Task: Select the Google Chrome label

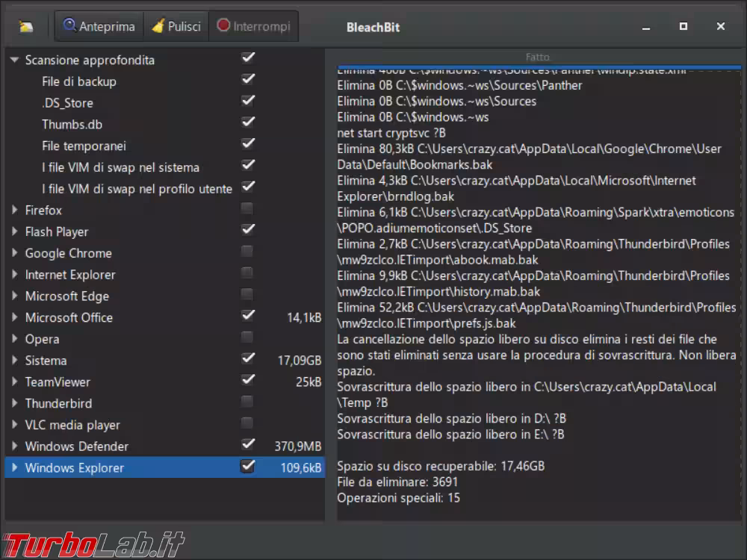Action: (x=68, y=253)
